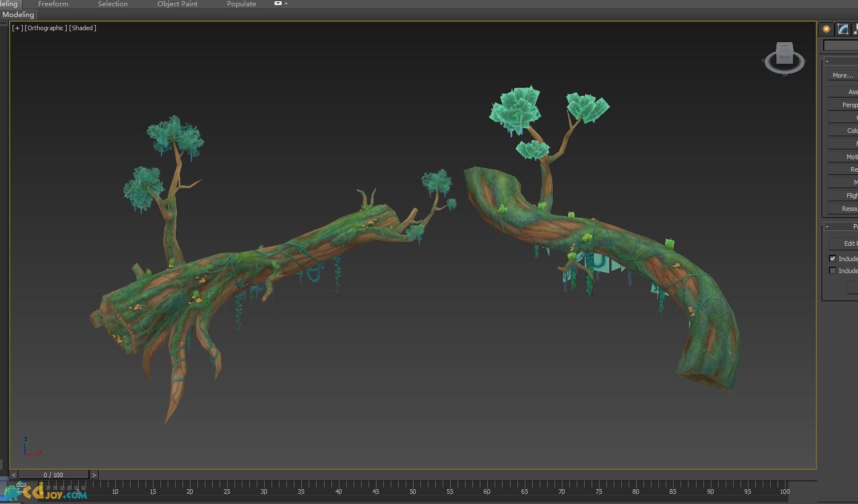858x504 pixels.
Task: Open the [+] viewport general menu
Action: [18, 28]
